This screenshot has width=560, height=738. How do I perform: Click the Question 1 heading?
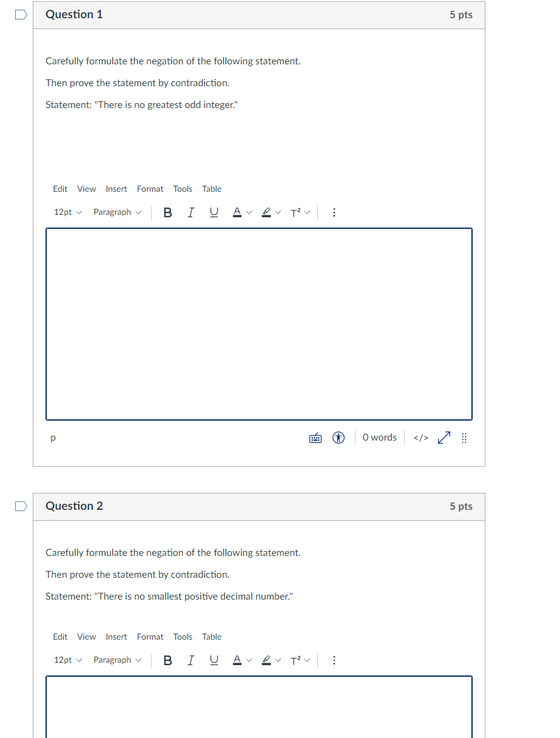pyautogui.click(x=74, y=15)
